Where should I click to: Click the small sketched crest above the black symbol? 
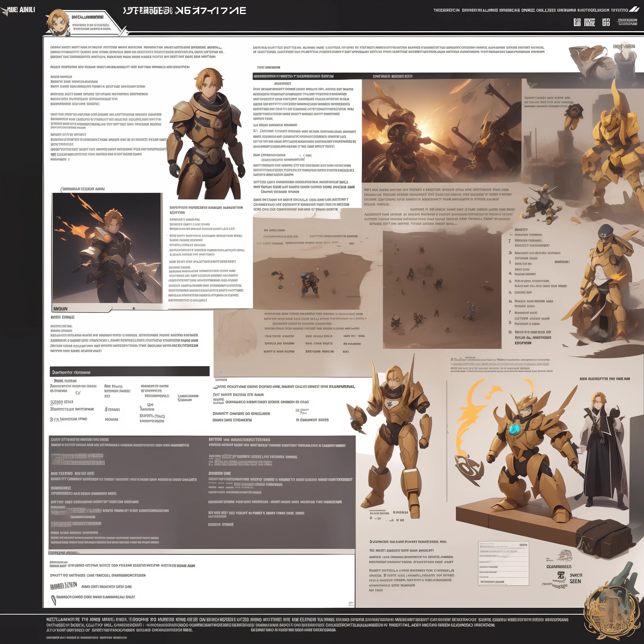point(564,556)
